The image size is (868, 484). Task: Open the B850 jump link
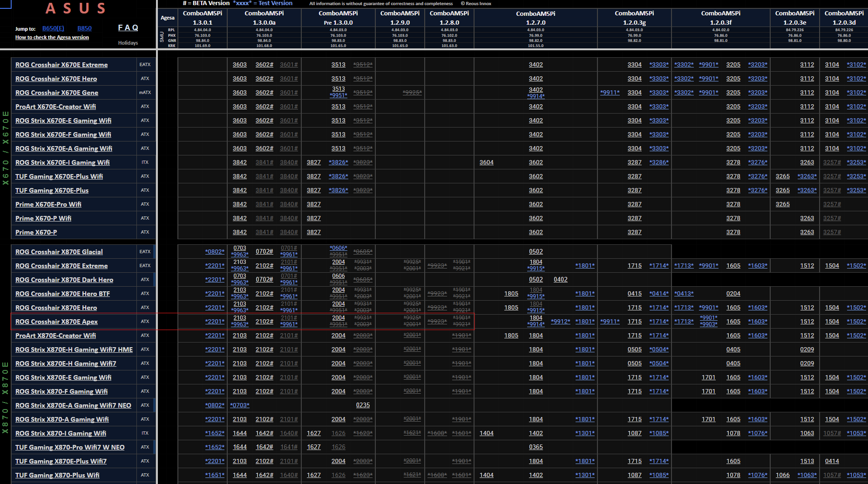pos(84,28)
